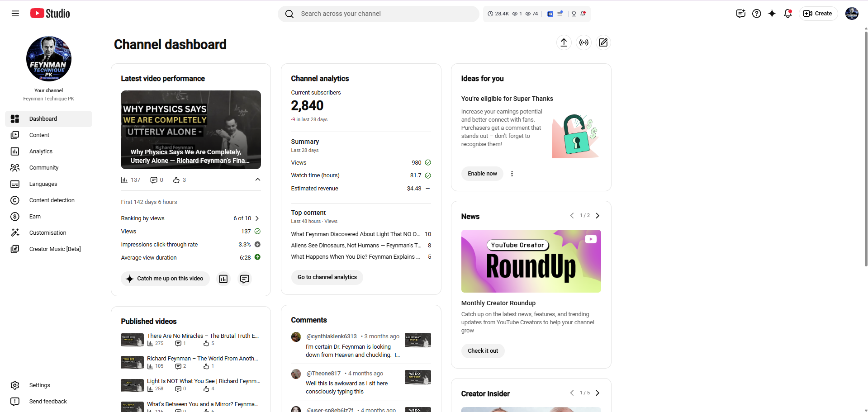Open three-dot menu on Super Thanks card
The image size is (868, 412).
[512, 174]
